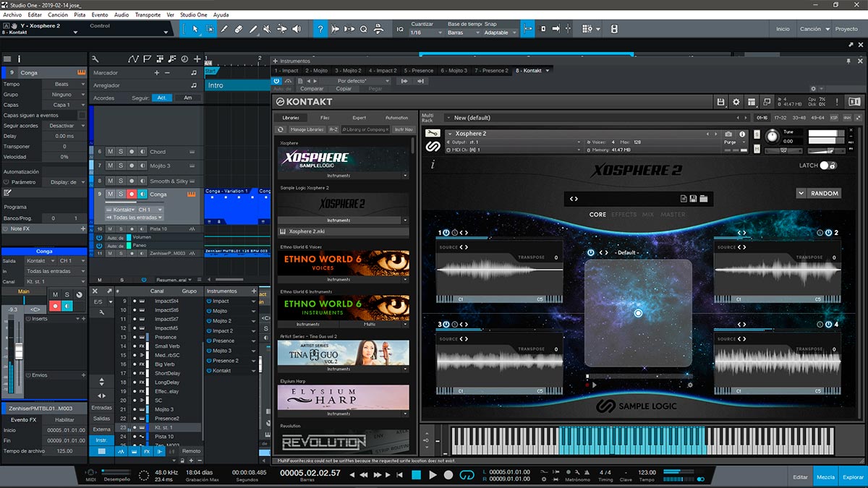The image size is (868, 488).
Task: Switch to the EFFECTS tab
Action: 624,215
